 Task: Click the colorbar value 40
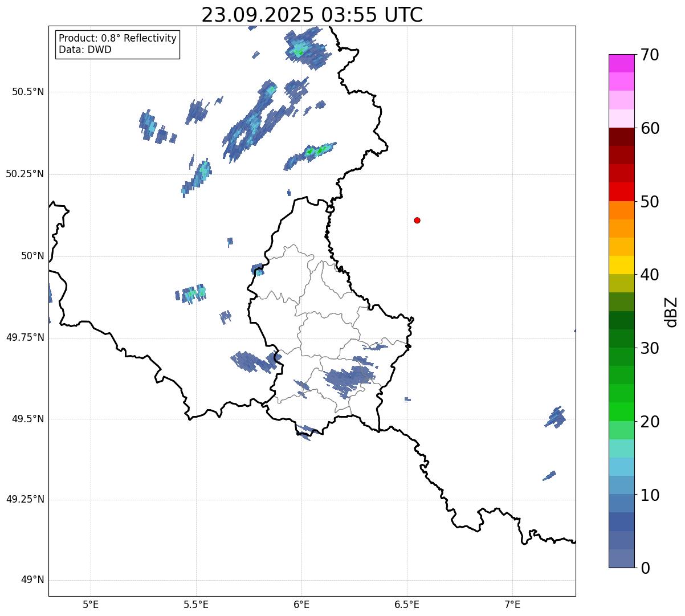650,275
